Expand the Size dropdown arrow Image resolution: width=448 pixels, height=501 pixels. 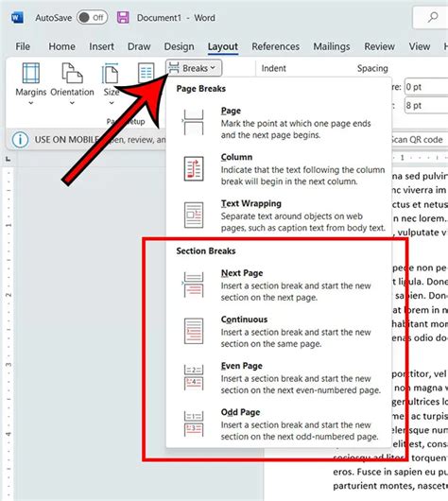tap(112, 103)
